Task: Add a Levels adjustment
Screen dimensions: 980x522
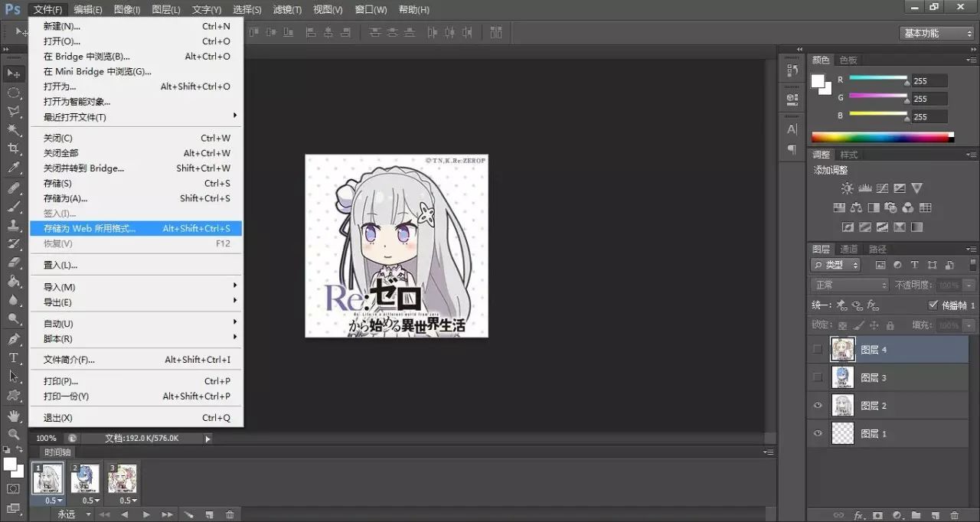Action: coord(865,188)
